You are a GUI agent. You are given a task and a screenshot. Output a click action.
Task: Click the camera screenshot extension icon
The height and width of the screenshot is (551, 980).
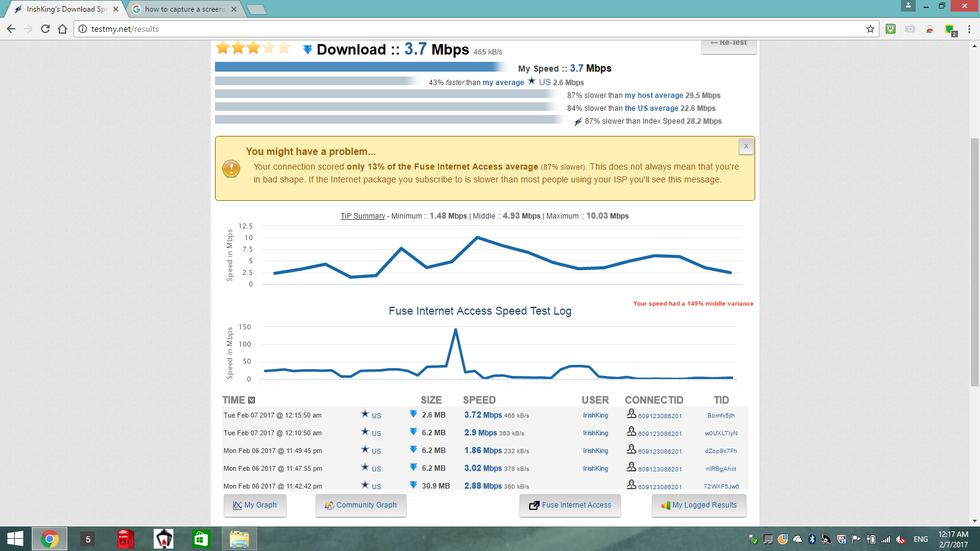(910, 29)
